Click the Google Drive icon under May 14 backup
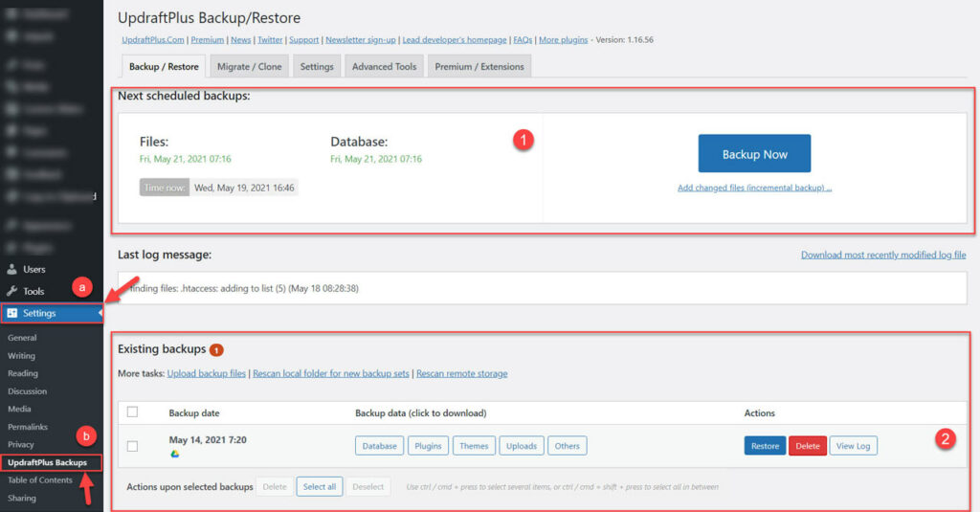 175,454
